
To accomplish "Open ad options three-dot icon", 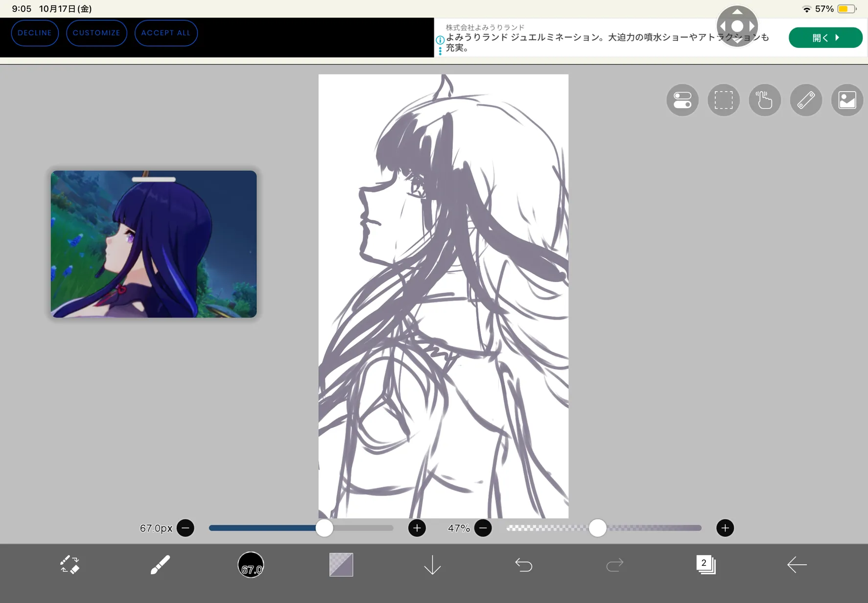I will pyautogui.click(x=440, y=51).
